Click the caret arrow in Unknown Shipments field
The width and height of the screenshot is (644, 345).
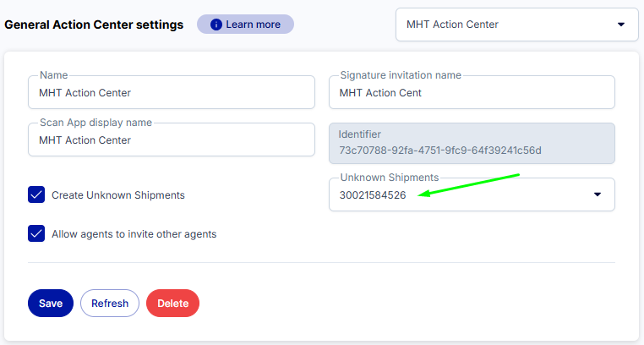click(598, 194)
